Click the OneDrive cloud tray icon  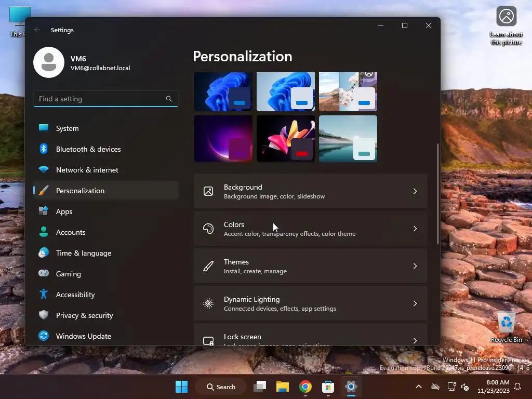point(435,387)
